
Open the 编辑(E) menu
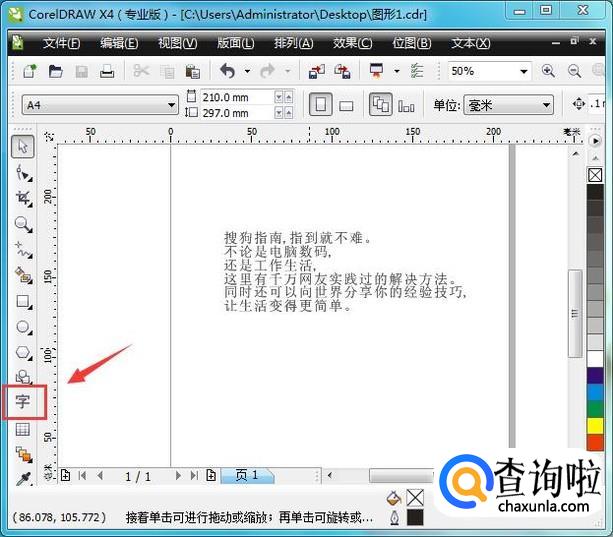click(119, 43)
